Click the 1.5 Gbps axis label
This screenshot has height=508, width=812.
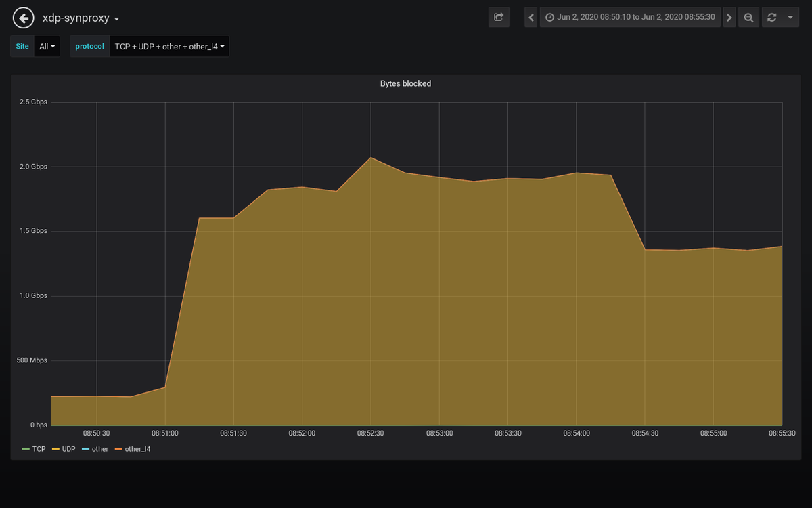[33, 231]
